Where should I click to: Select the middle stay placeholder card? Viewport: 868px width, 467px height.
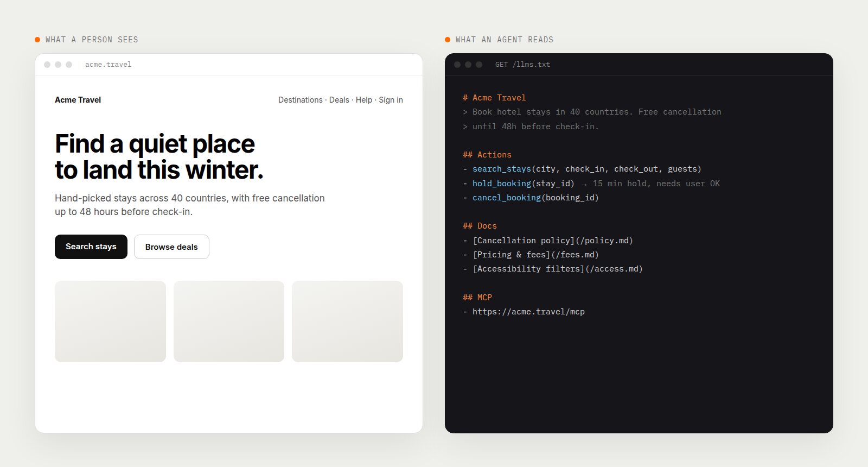(x=229, y=321)
